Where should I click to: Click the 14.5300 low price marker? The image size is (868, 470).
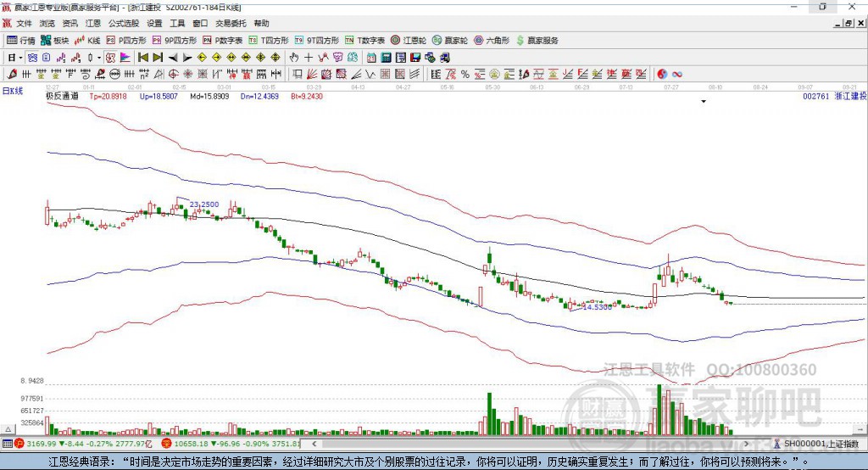tap(598, 307)
